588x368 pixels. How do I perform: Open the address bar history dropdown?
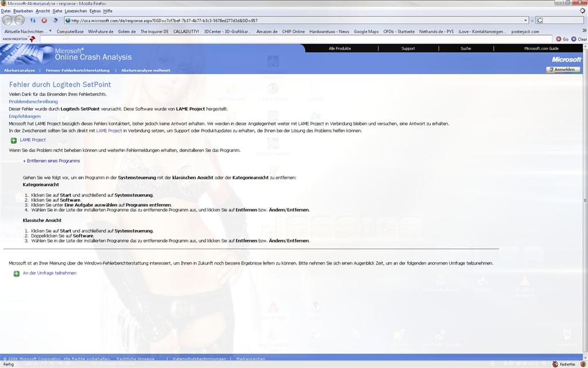tap(525, 20)
